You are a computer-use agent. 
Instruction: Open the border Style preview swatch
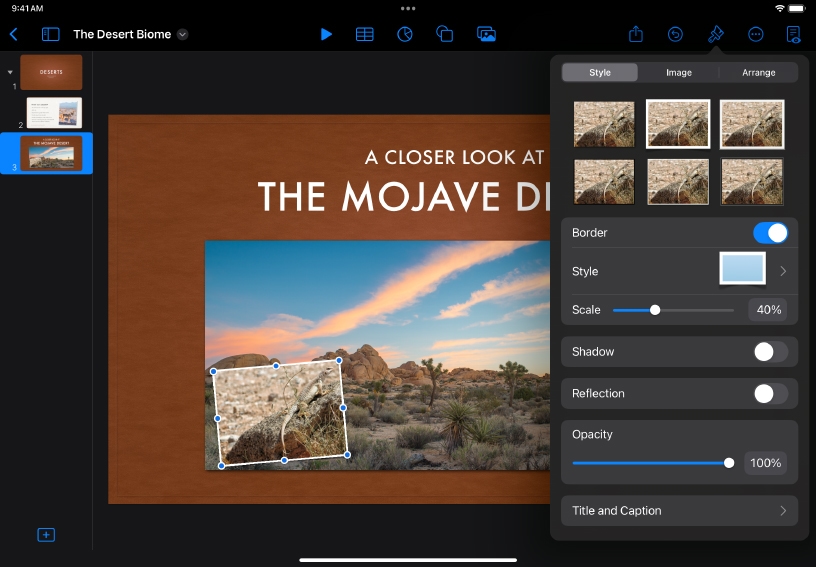point(742,268)
